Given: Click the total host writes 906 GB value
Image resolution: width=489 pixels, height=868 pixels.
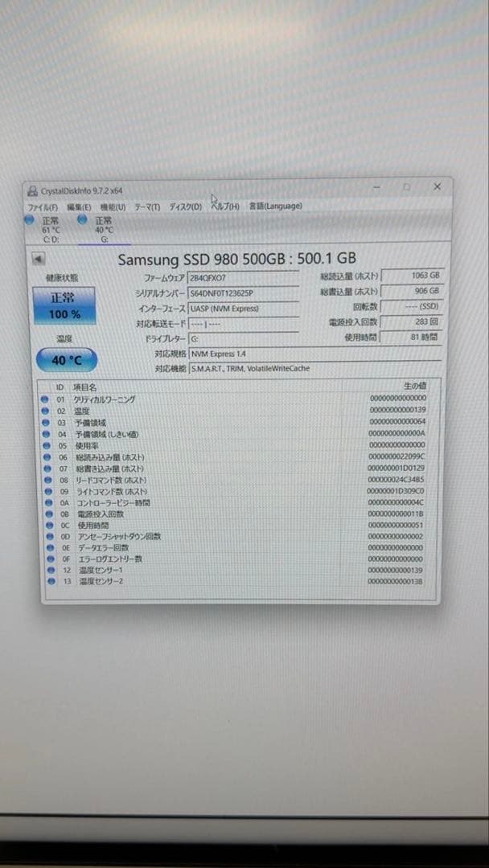Looking at the screenshot, I should [x=412, y=291].
